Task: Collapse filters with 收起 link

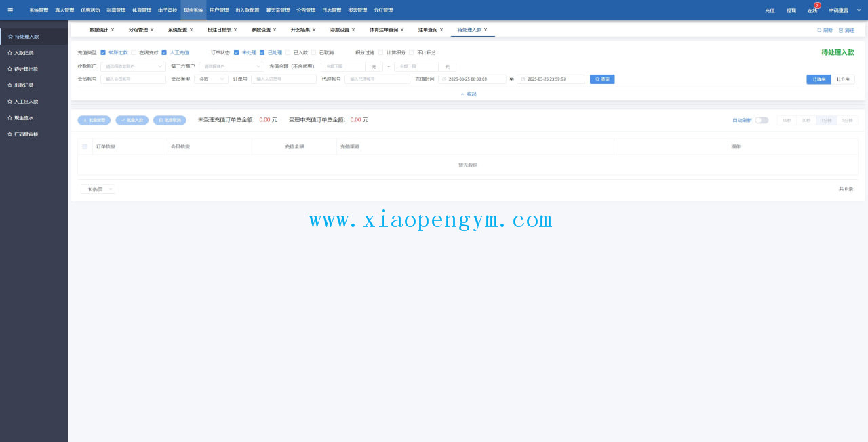Action: pyautogui.click(x=469, y=94)
